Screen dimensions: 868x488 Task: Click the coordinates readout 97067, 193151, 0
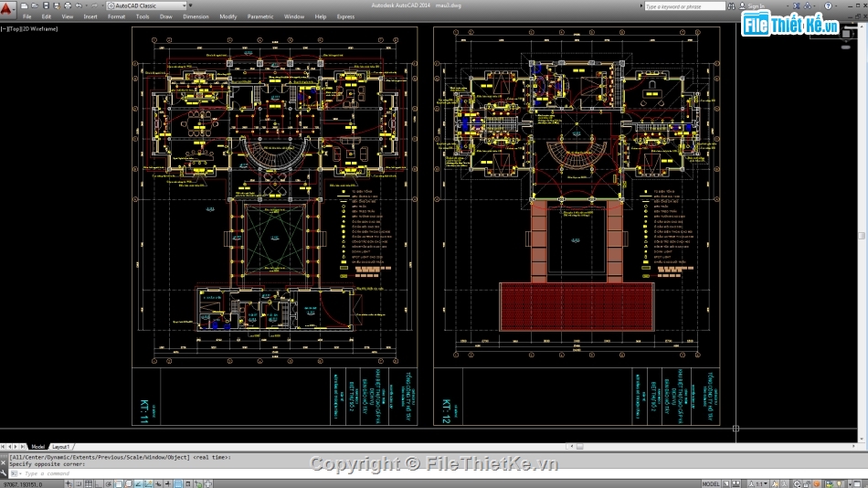tap(23, 484)
